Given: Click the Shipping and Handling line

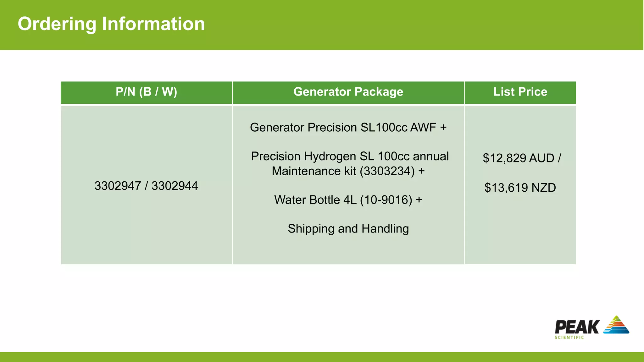Looking at the screenshot, I should point(348,229).
